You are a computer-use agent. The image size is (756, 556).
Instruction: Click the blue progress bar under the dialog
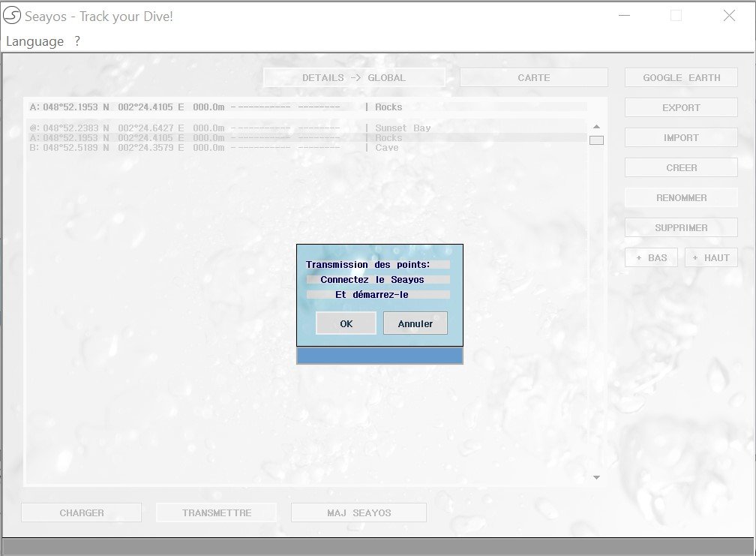[x=379, y=356]
